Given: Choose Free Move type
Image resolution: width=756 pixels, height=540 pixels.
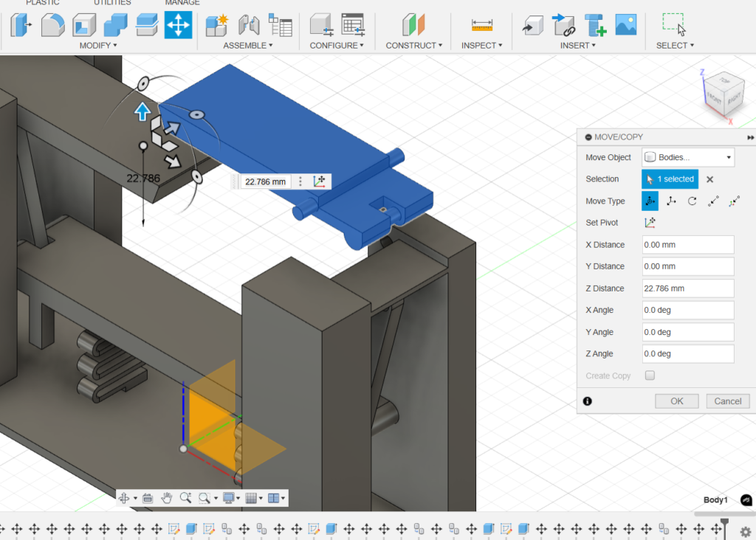Looking at the screenshot, I should pyautogui.click(x=650, y=201).
